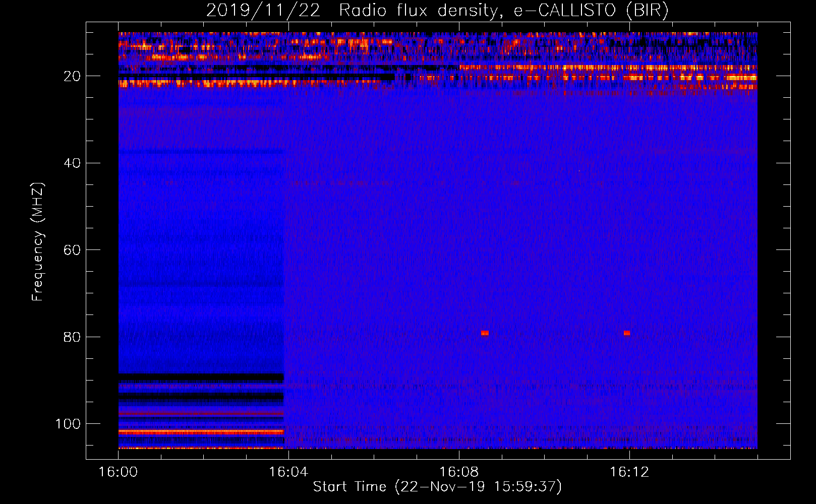Click the "Frequency (MHZ)" axis label

point(38,242)
